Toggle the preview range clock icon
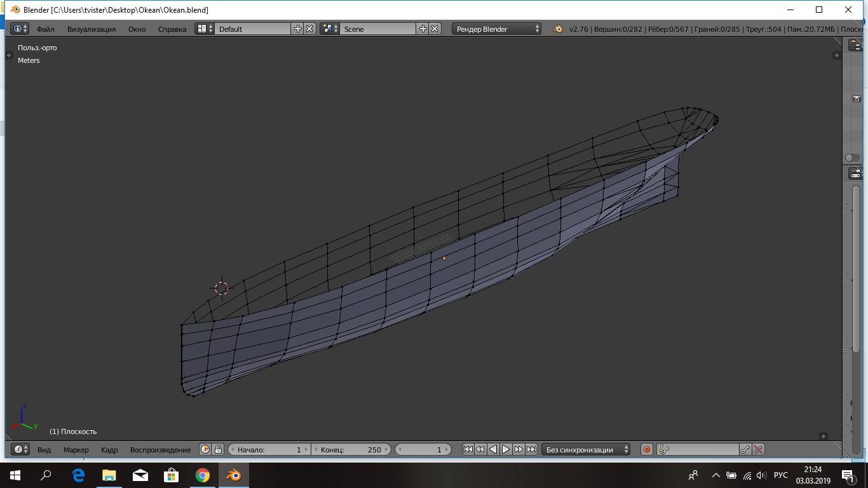The width and height of the screenshot is (868, 488). (x=205, y=449)
